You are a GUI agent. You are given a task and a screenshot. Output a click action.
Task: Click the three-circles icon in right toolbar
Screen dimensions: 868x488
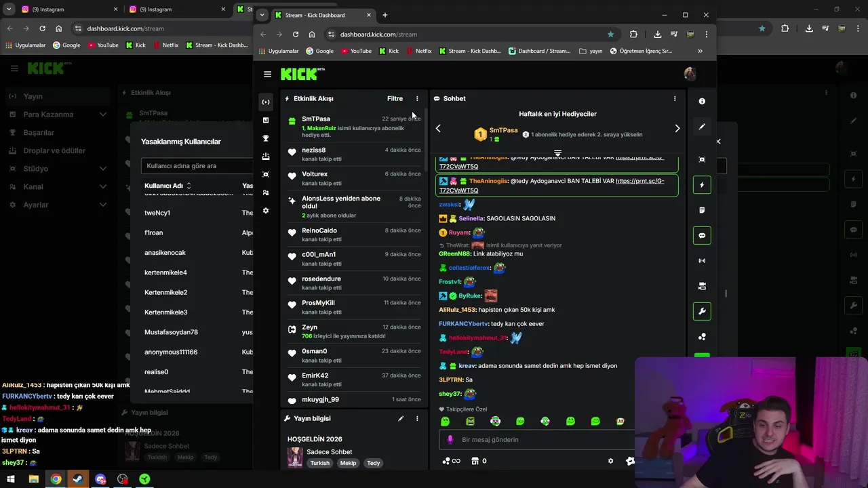pyautogui.click(x=702, y=337)
